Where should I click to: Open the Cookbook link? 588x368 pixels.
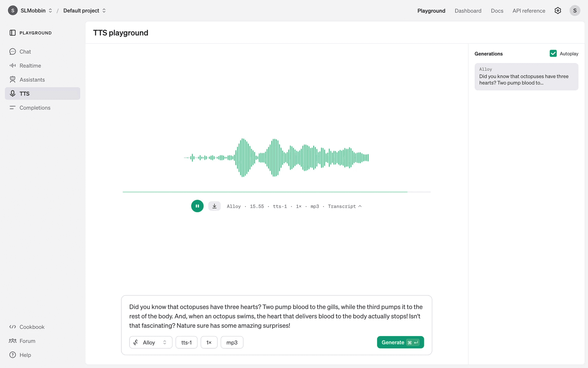click(32, 327)
